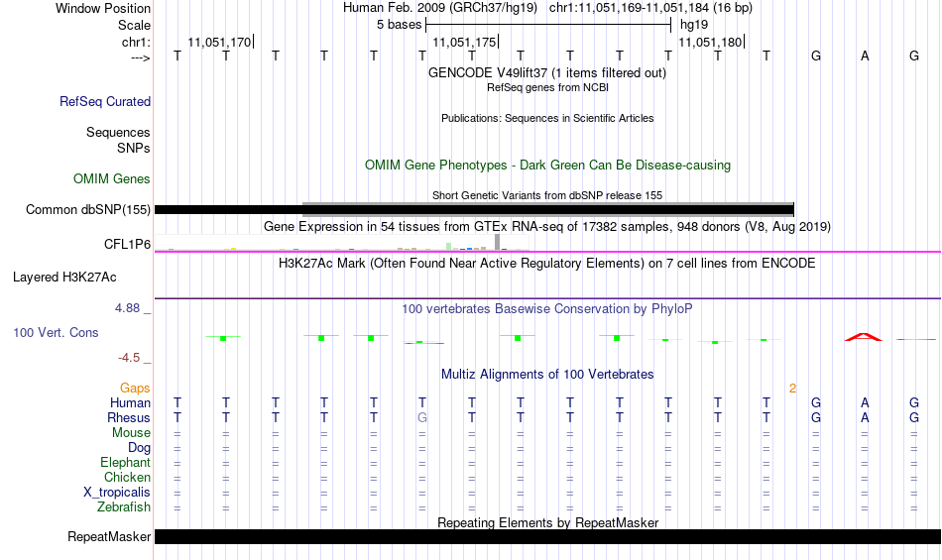This screenshot has height=560, width=942.
Task: Click the RefSeq Curated track label
Action: (105, 101)
